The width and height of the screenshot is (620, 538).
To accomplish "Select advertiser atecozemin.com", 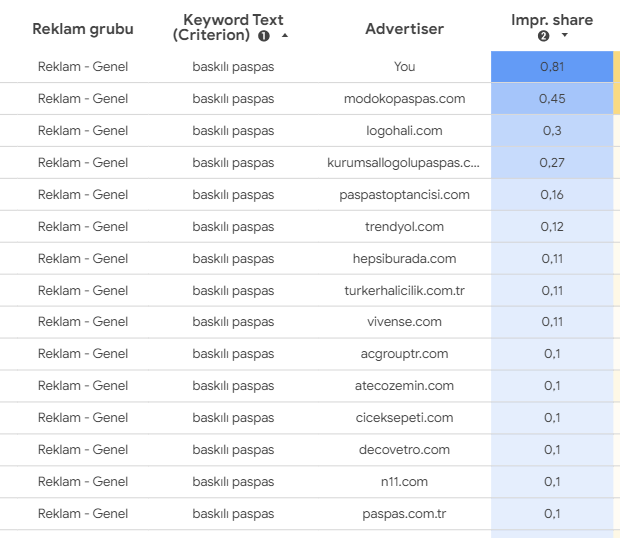I will click(x=404, y=385).
